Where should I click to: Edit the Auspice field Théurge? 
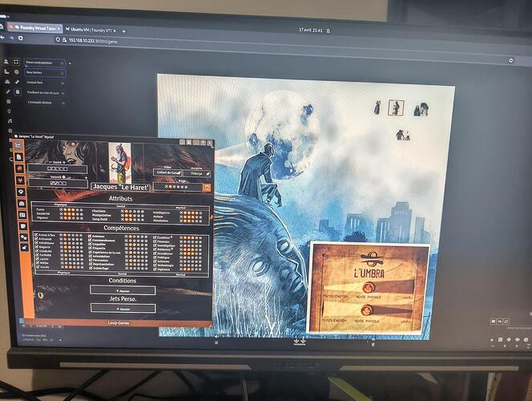click(196, 173)
